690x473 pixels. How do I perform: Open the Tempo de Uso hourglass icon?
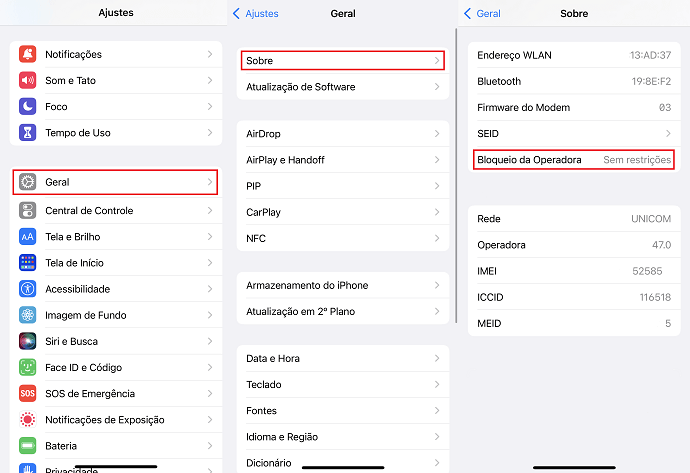click(27, 132)
